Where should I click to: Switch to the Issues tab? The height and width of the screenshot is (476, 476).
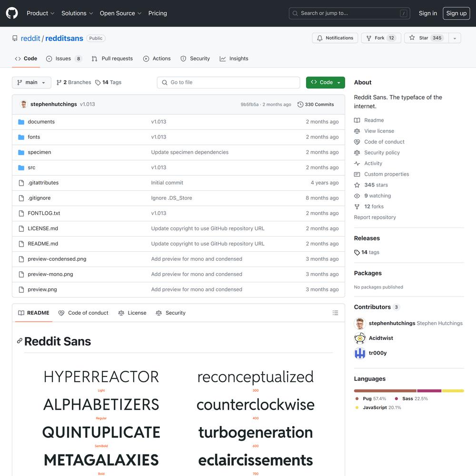pos(64,59)
